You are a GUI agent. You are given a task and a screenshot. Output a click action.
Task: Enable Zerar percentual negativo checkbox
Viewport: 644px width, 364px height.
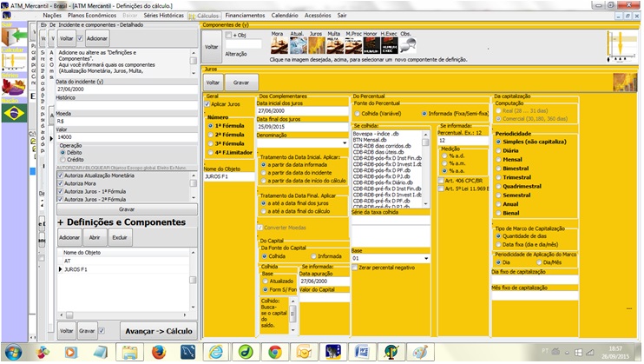pyautogui.click(x=356, y=268)
